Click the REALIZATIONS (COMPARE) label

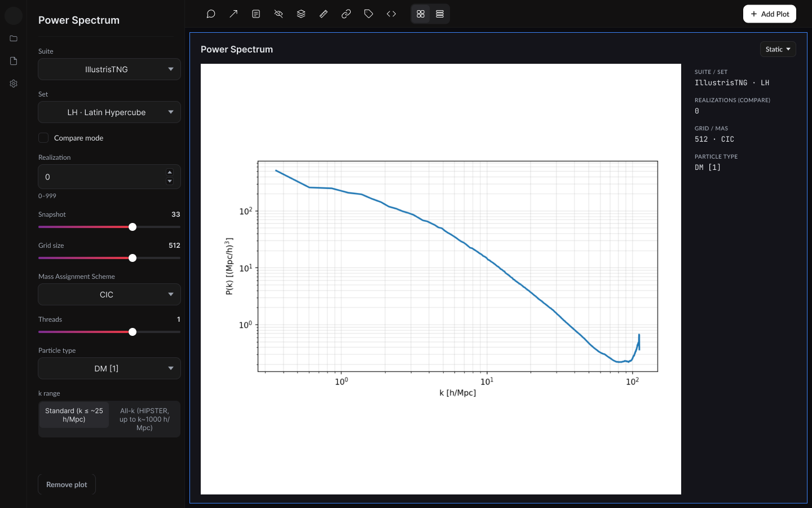[x=732, y=100]
